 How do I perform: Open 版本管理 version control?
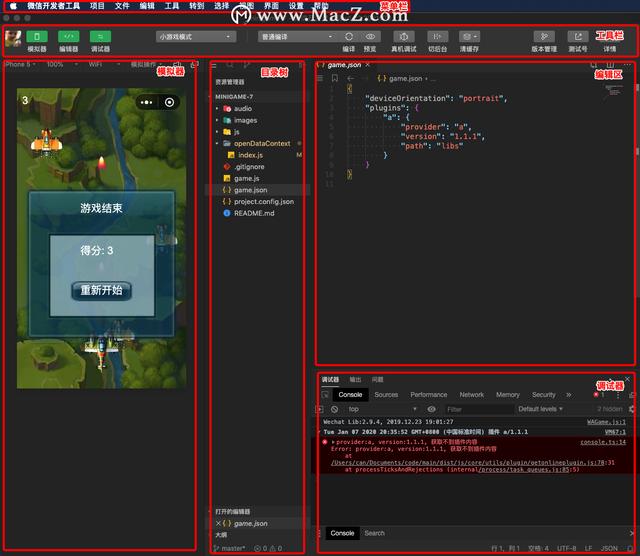coord(544,37)
